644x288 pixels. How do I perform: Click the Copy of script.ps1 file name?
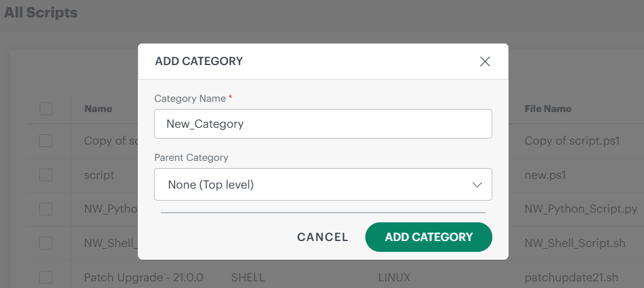point(572,141)
